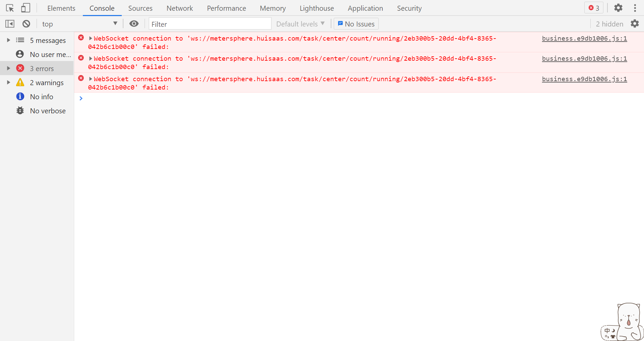Switch to the Lighthouse tab

[x=317, y=8]
